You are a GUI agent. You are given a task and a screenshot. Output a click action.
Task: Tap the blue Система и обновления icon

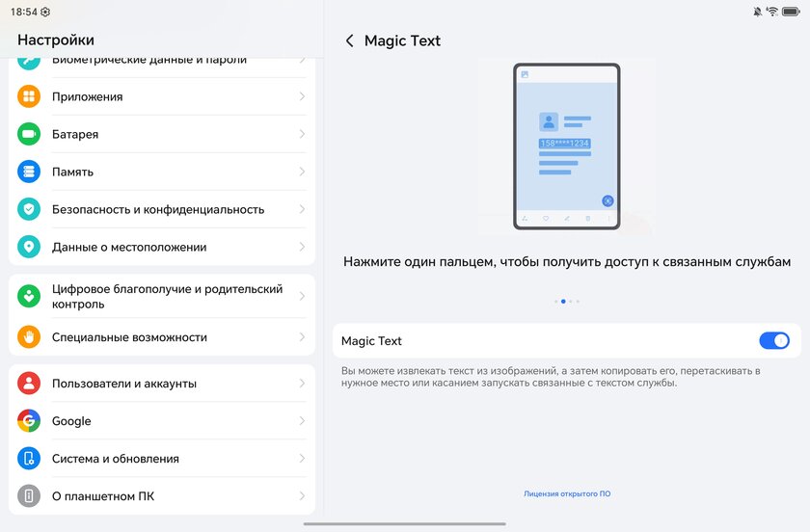(x=29, y=459)
